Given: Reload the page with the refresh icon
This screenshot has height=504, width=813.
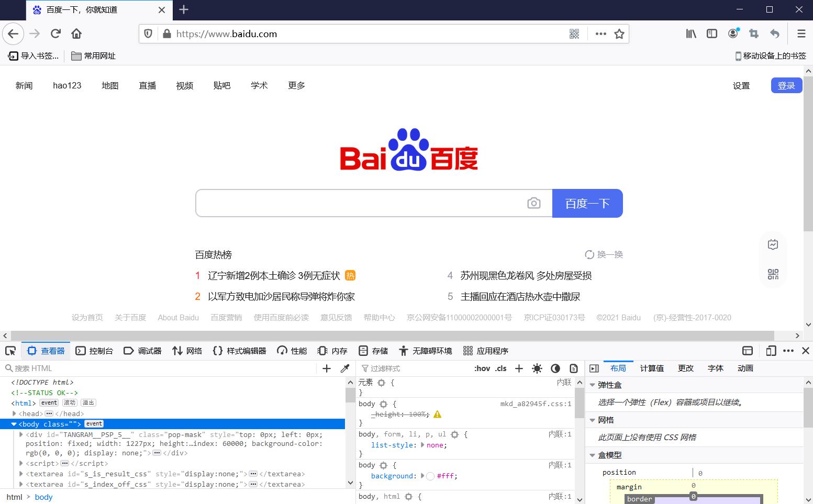Looking at the screenshot, I should point(55,34).
